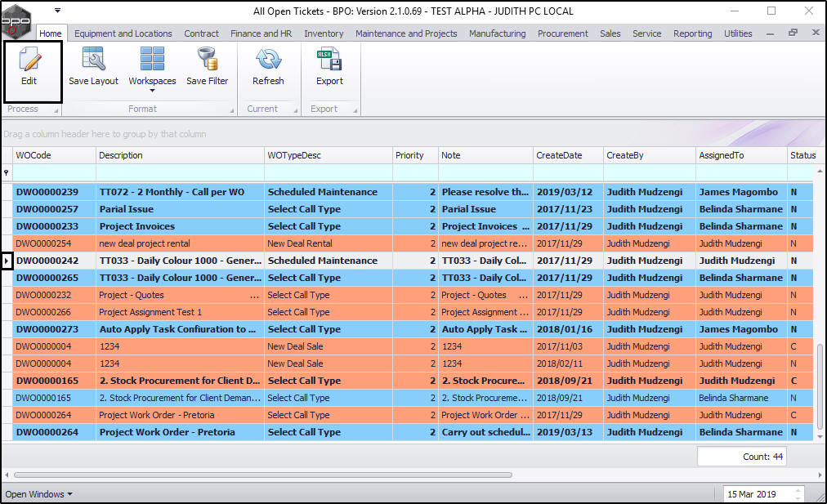The height and width of the screenshot is (504, 827).
Task: Open the quick access toolbar dropdown arrow
Action: (57, 11)
